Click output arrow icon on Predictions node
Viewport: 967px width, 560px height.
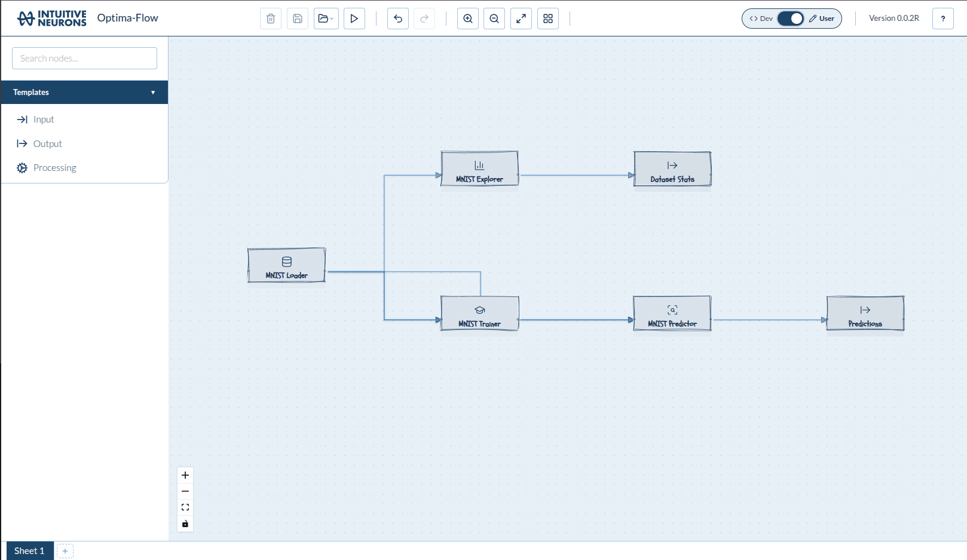pyautogui.click(x=865, y=310)
